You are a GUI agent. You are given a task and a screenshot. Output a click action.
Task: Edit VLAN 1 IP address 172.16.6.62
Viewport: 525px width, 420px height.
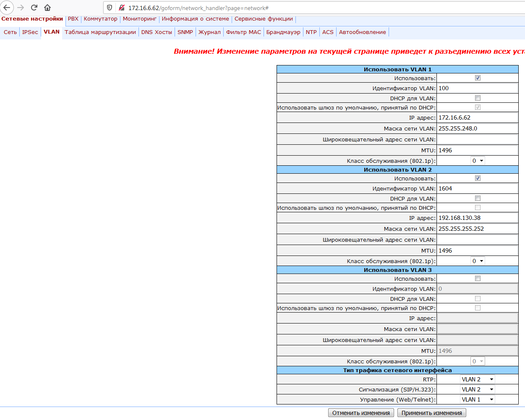tap(478, 117)
